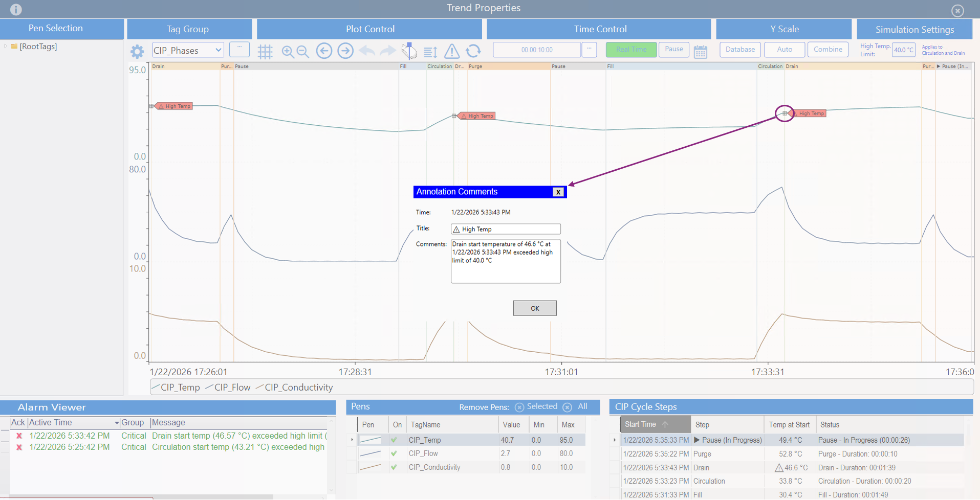Viewport: 980px width, 500px height.
Task: Expand the RootTags tree node
Action: 6,46
